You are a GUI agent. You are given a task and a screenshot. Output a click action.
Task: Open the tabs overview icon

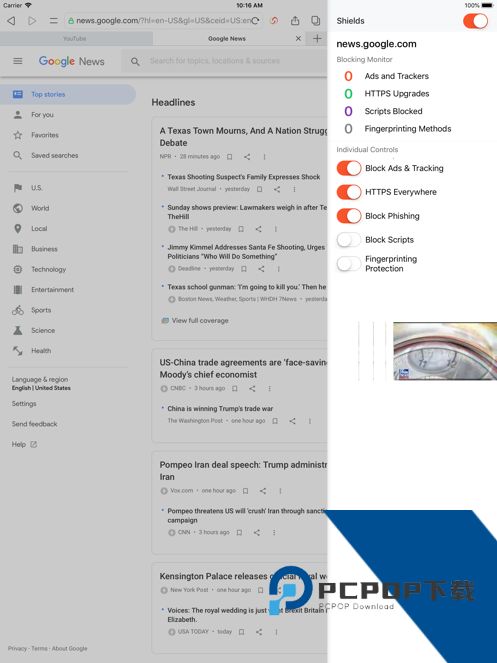316,21
